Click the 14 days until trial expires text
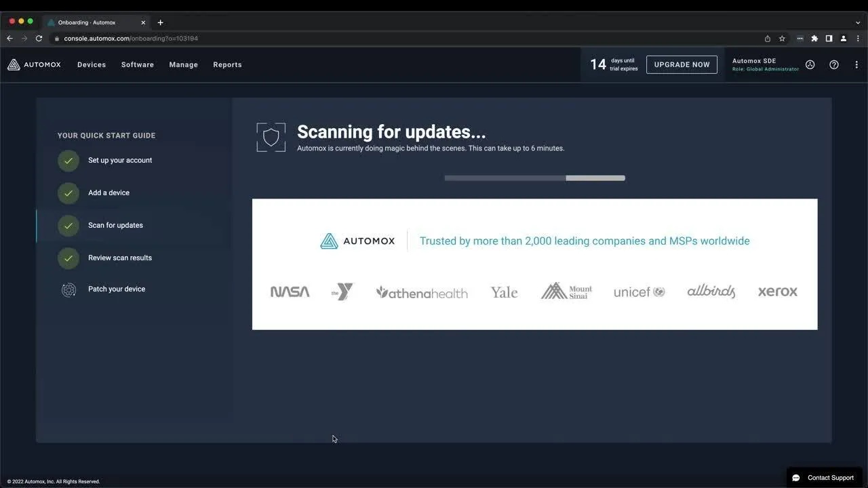 point(614,64)
